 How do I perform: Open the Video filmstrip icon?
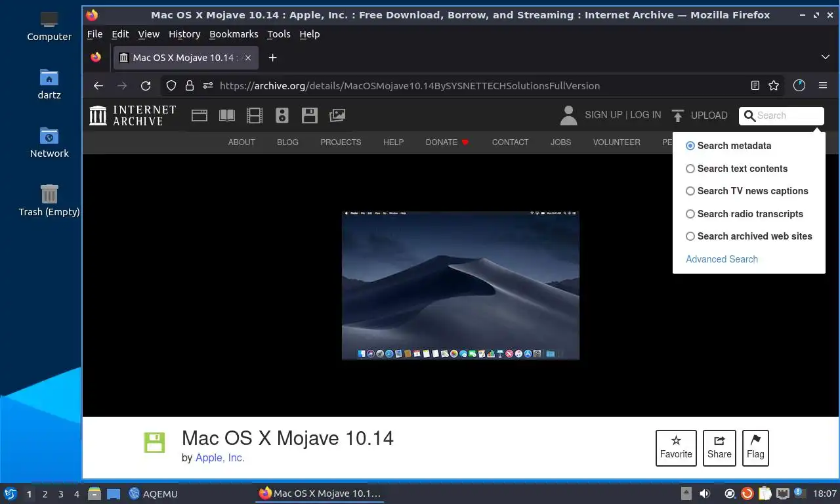[255, 115]
